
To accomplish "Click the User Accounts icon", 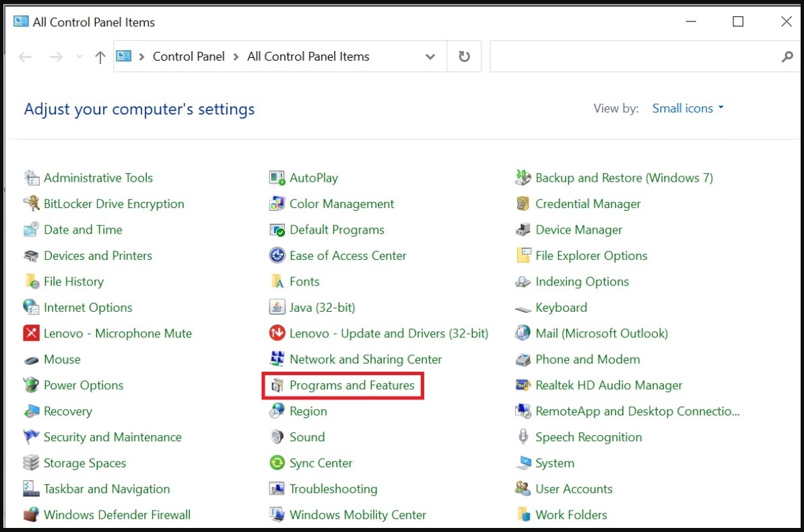I will point(523,489).
